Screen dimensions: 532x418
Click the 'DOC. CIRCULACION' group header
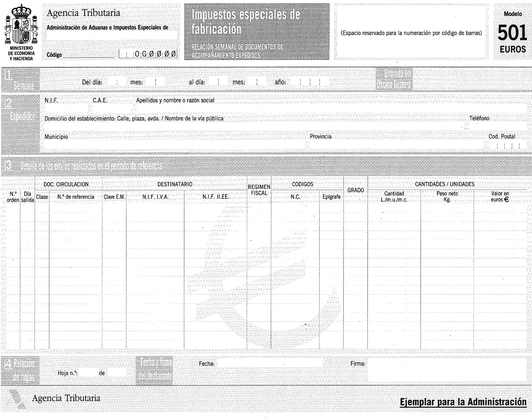66,184
